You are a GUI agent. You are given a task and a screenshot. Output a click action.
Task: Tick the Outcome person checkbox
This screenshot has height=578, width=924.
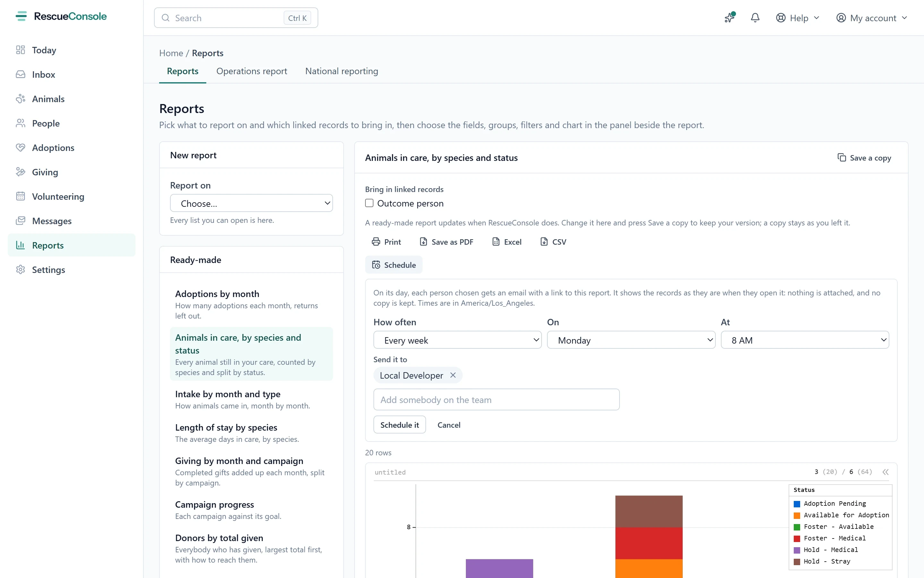click(369, 203)
